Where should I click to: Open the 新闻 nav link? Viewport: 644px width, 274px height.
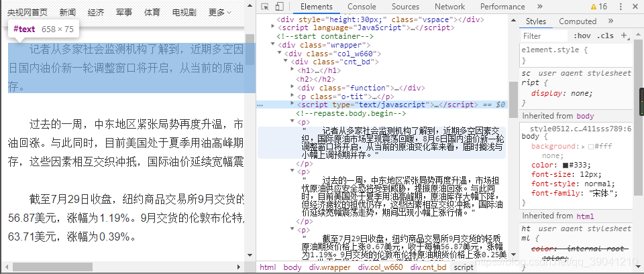(x=68, y=13)
